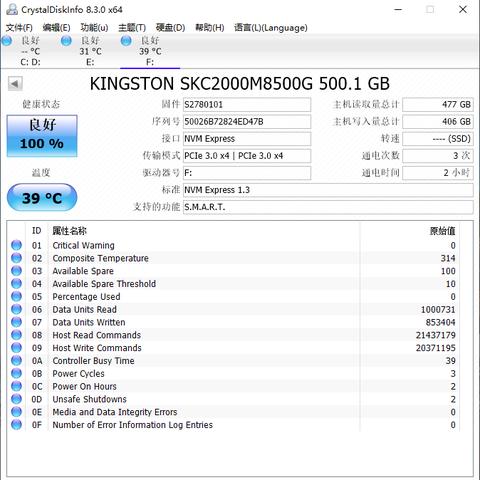Click the previous disk arrow button
This screenshot has width=480, height=480.
point(15,84)
